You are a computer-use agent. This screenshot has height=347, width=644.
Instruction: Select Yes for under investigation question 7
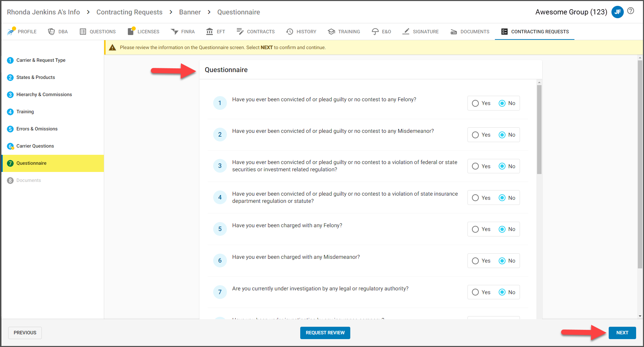point(475,292)
